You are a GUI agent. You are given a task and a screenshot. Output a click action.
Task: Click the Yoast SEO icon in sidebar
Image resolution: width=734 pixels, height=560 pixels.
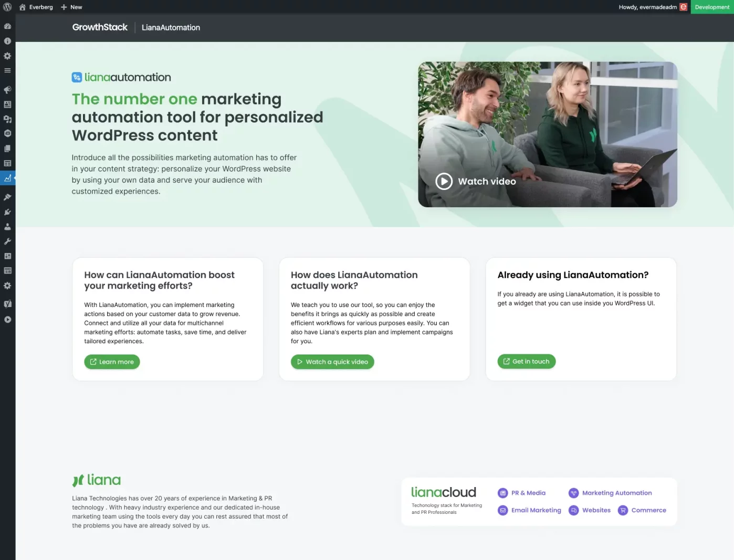tap(7, 303)
